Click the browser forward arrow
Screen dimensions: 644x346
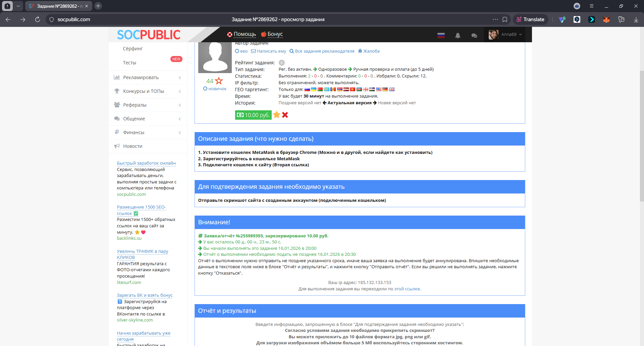[23, 19]
